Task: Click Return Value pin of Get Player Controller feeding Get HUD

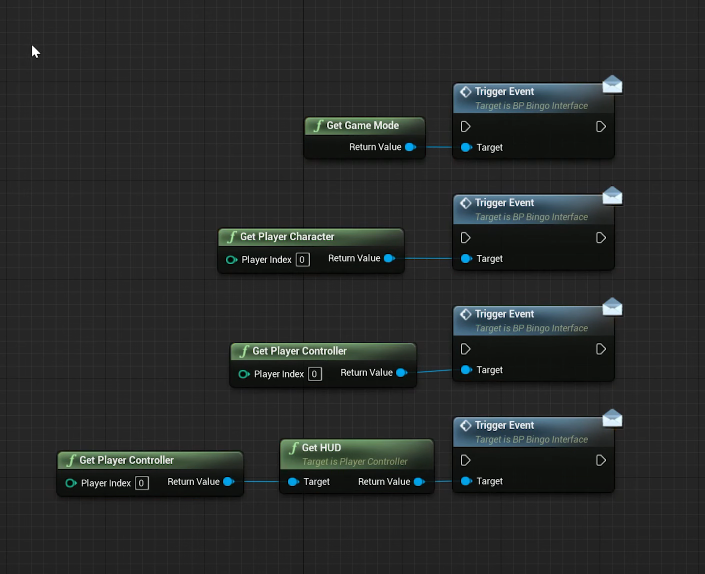Action: click(228, 482)
